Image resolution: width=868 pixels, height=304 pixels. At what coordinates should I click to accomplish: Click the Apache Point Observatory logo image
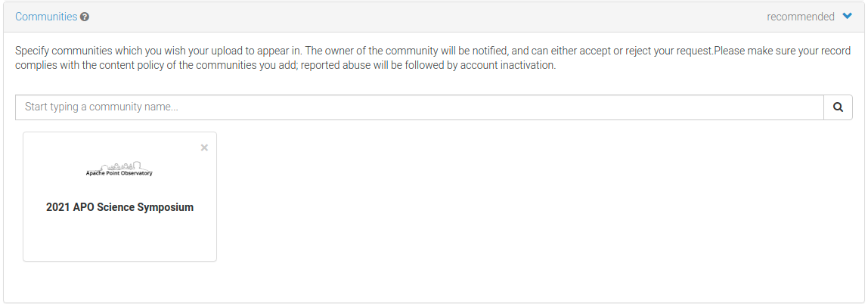pos(119,169)
